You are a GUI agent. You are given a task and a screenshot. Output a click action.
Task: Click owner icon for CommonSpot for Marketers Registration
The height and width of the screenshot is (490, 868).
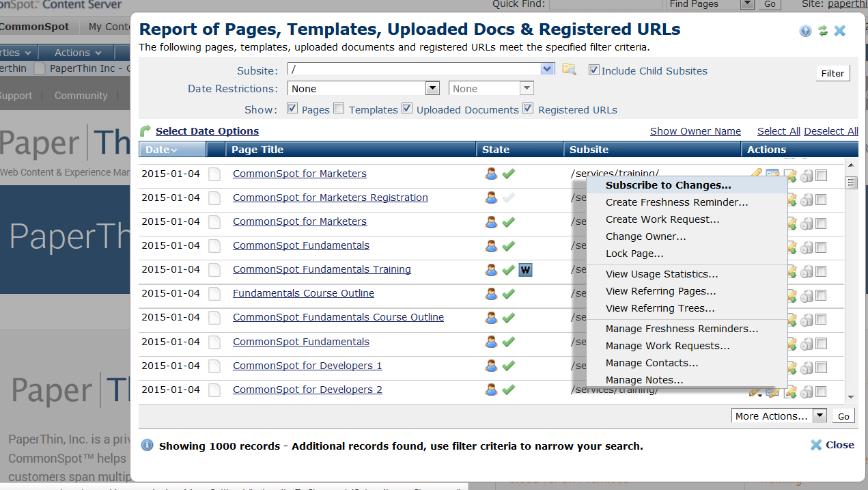[491, 198]
